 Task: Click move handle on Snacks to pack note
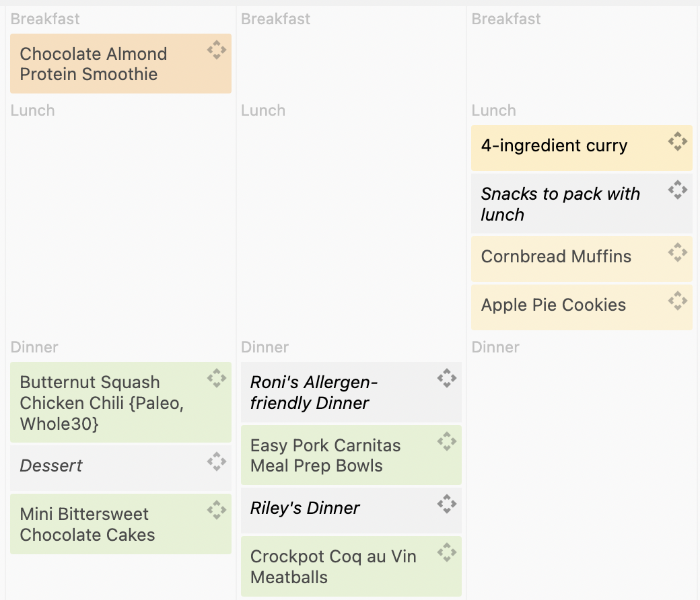coord(677,190)
